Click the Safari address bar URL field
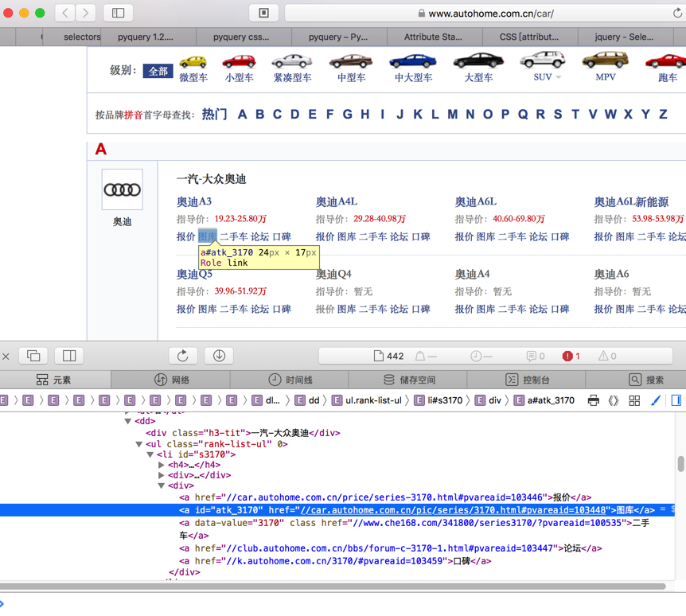The height and width of the screenshot is (616, 686). click(x=485, y=13)
